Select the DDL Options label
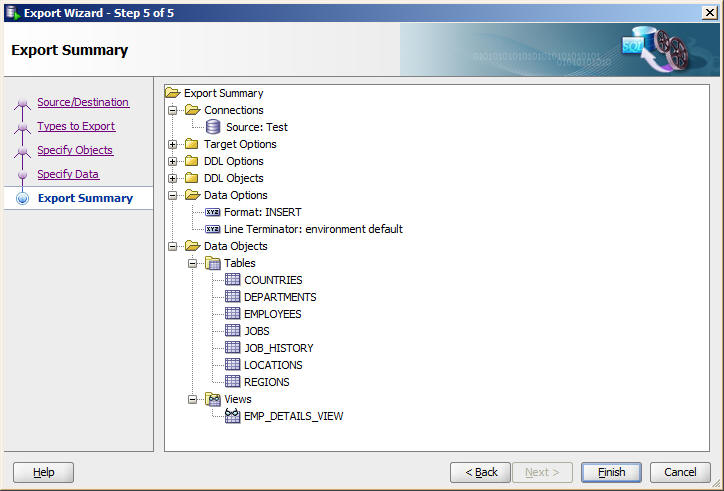 click(234, 161)
